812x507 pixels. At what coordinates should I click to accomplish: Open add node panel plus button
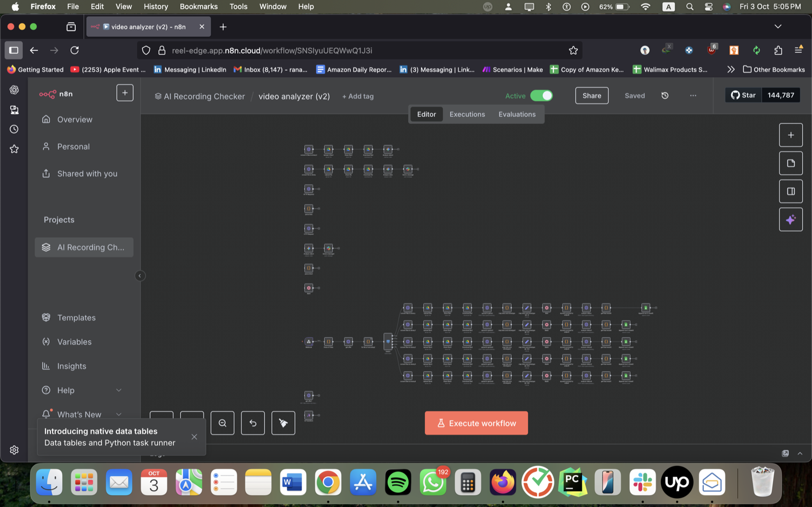pos(791,135)
